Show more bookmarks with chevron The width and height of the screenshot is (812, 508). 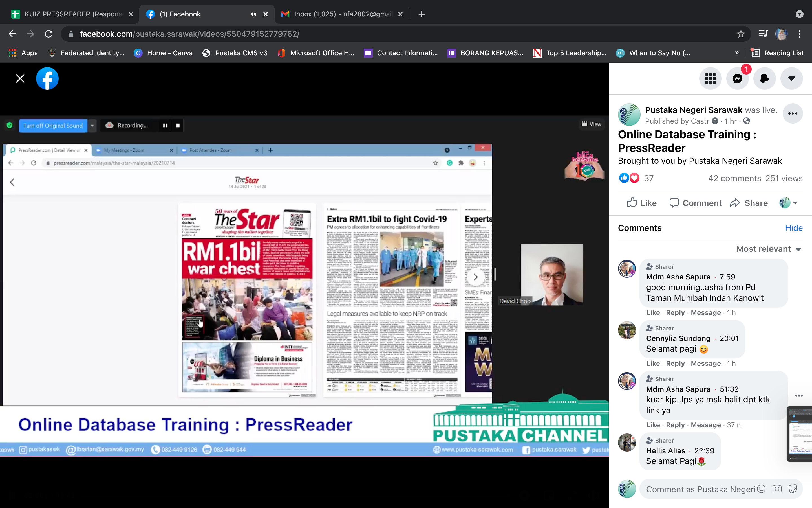736,53
